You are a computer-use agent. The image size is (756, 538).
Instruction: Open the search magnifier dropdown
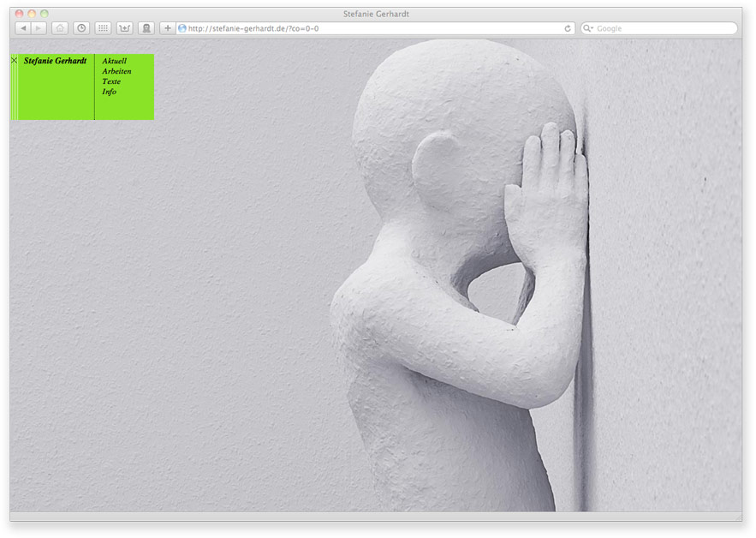(x=588, y=28)
